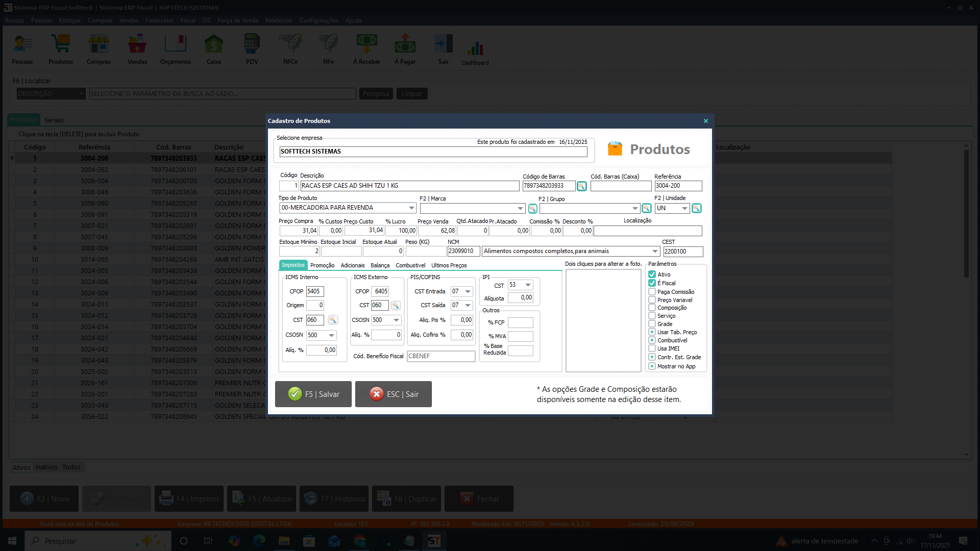The image size is (980, 551).
Task: Click the Marca lookup magnifier icon
Action: 532,209
